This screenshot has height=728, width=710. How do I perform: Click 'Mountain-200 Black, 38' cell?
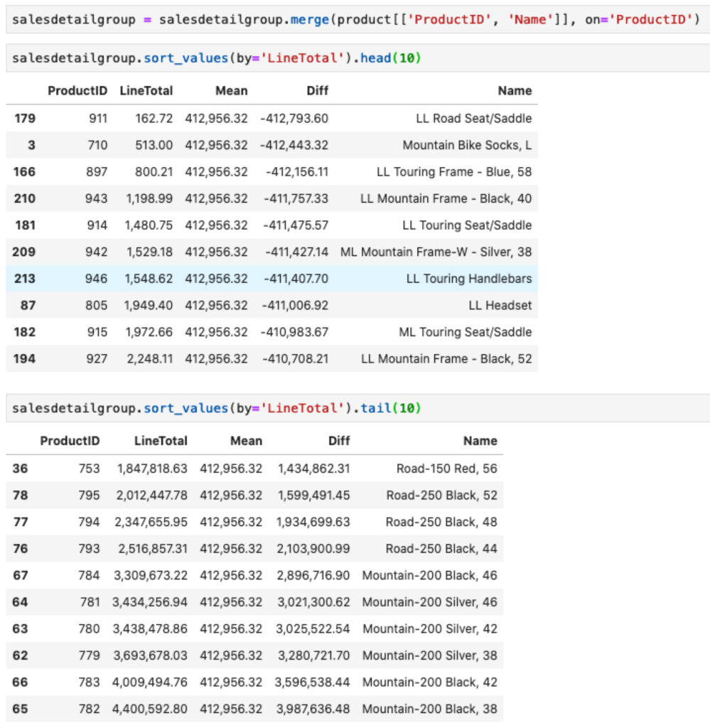pos(430,709)
